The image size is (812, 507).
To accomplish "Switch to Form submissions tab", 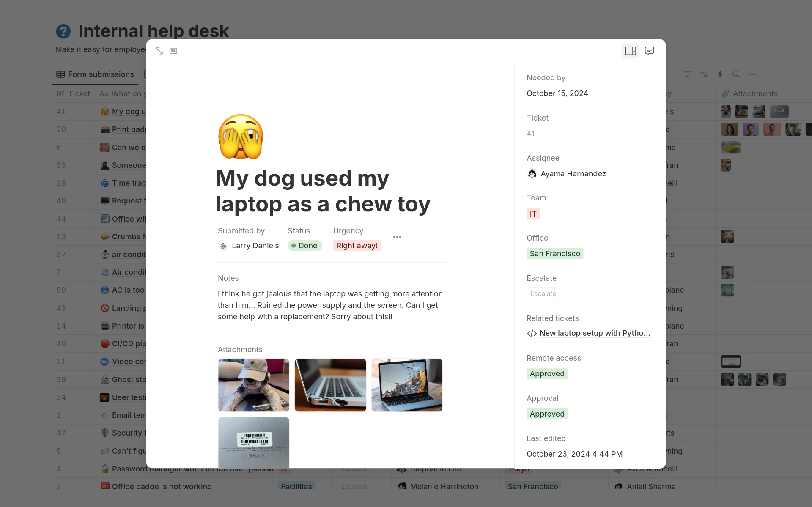I will coord(96,74).
